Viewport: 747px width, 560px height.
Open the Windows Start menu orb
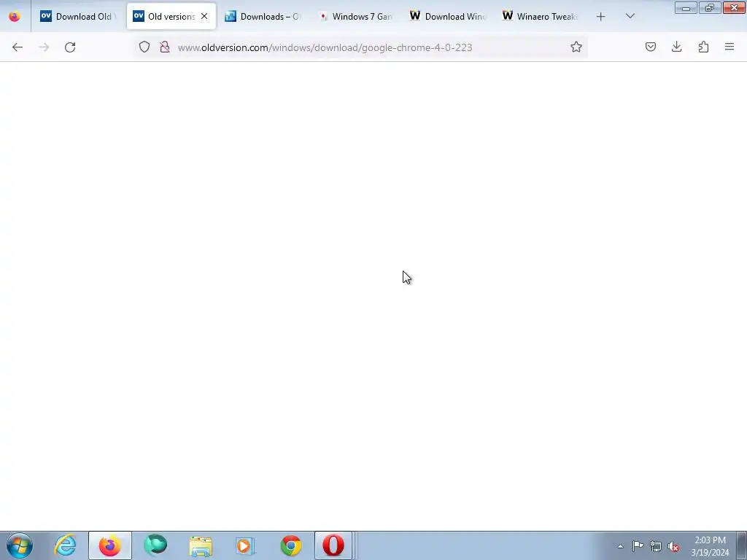(20, 545)
